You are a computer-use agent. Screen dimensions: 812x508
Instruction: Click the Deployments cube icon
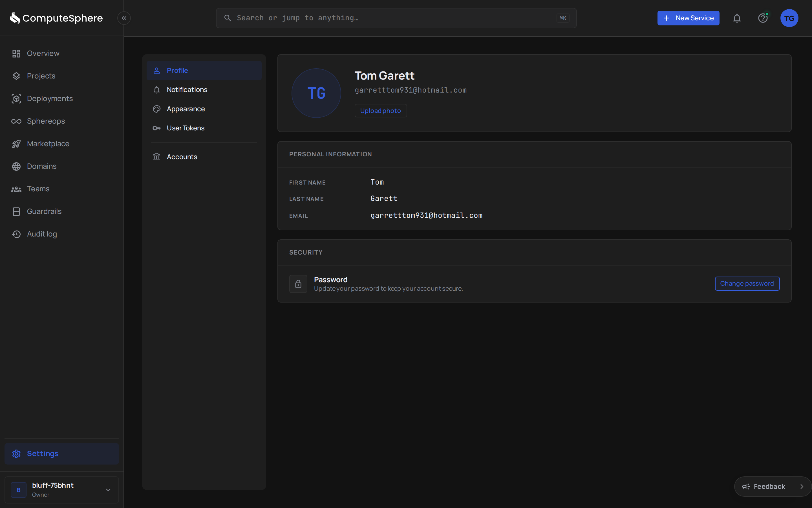[x=16, y=98]
